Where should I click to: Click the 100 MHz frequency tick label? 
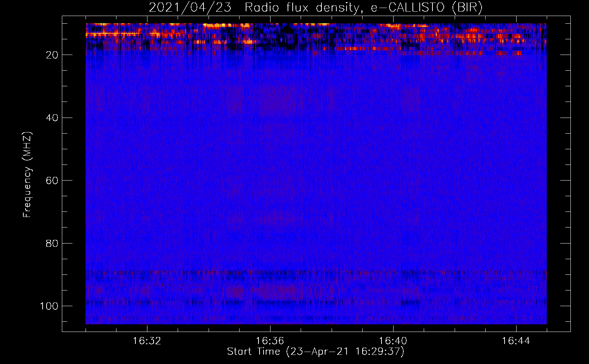pyautogui.click(x=49, y=306)
